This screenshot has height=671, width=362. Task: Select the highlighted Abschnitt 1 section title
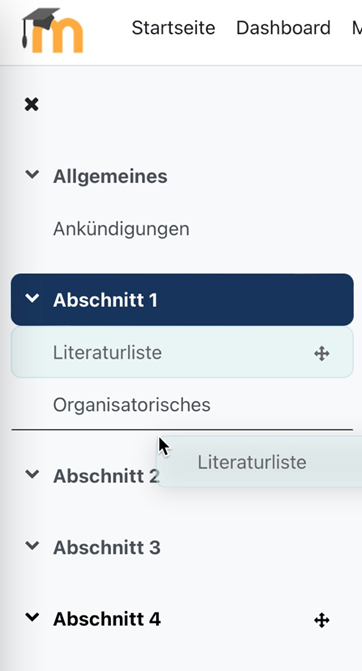click(x=105, y=300)
